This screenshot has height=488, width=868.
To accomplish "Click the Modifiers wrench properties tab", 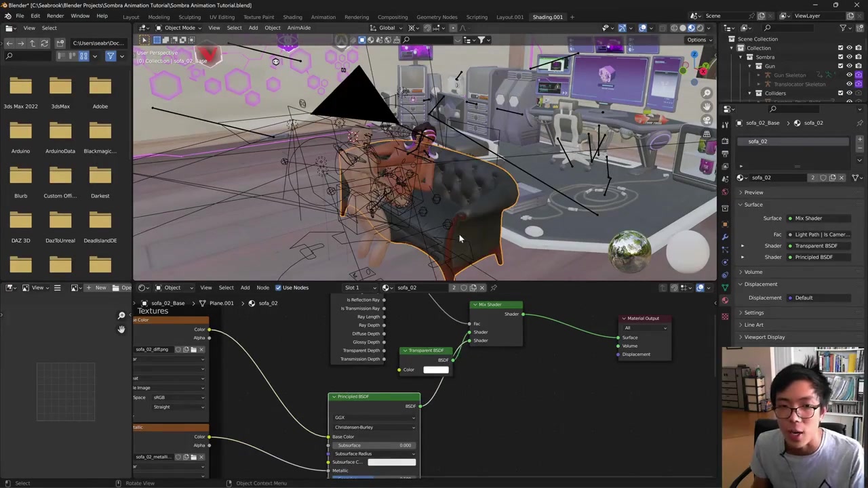I will click(725, 237).
